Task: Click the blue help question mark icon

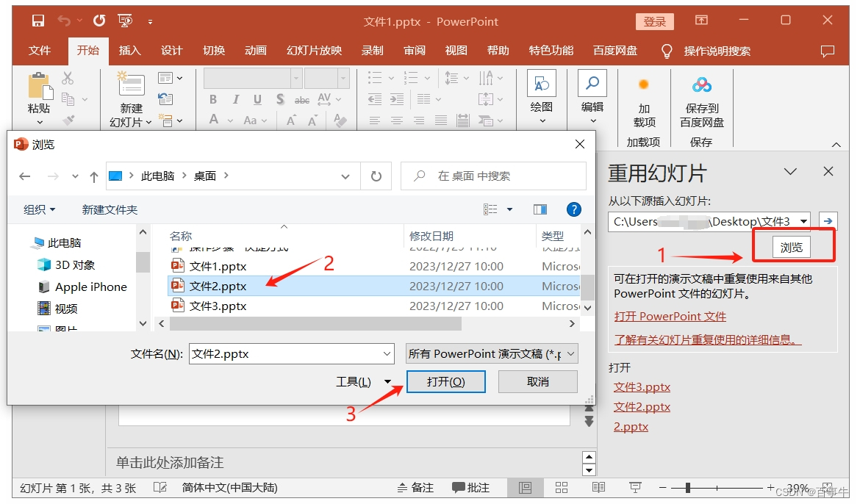Action: coord(573,209)
